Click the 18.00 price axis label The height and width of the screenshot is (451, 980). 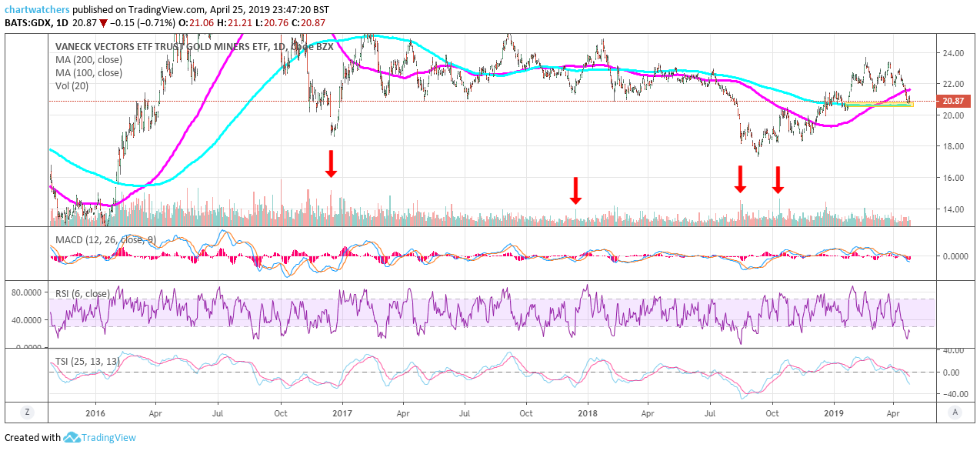coord(954,146)
